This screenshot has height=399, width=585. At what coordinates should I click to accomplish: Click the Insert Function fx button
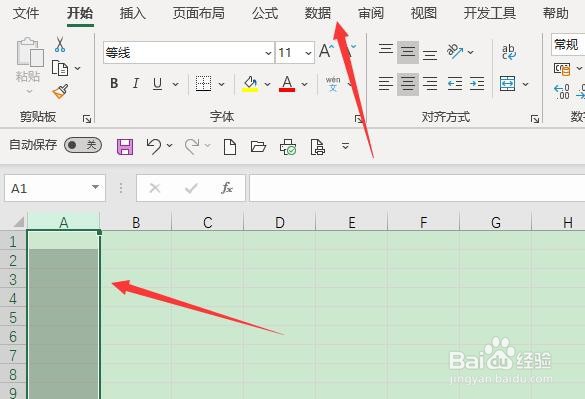pyautogui.click(x=226, y=188)
